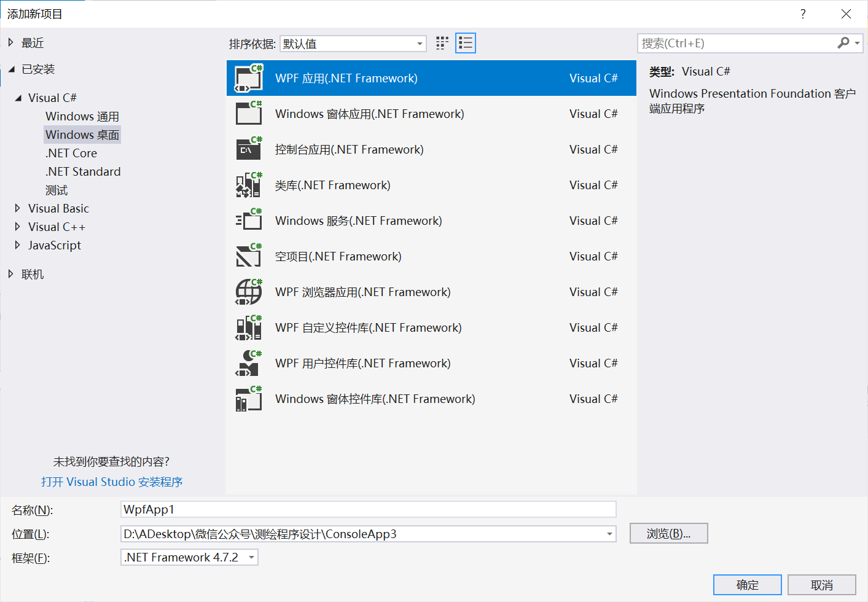Select .NET Core category
The height and width of the screenshot is (602, 868).
71,153
